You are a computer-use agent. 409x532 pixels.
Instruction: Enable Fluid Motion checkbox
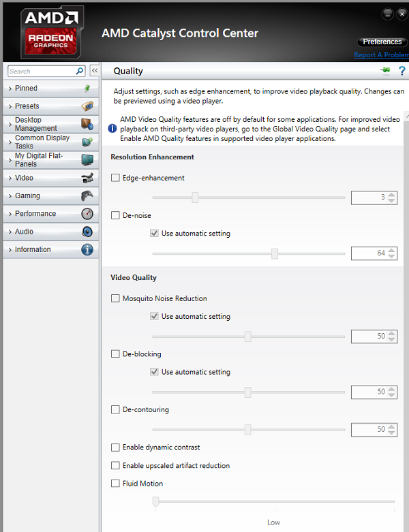tap(115, 484)
